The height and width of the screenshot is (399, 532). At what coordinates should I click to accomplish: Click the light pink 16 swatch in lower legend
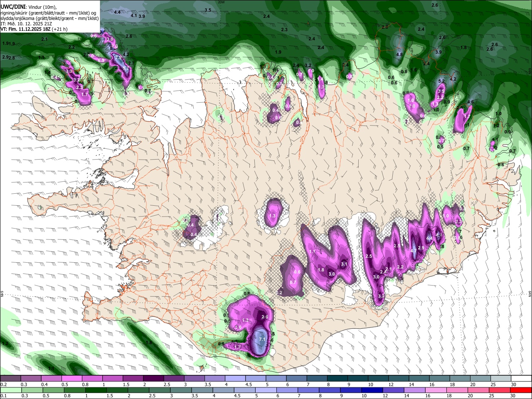(x=436, y=390)
